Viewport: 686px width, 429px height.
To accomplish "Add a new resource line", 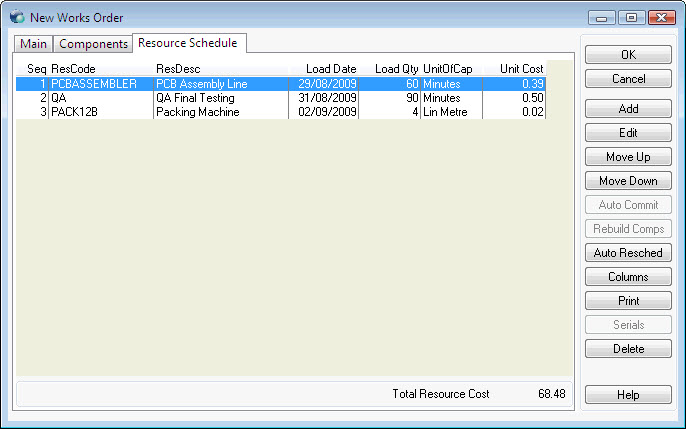I will [628, 109].
